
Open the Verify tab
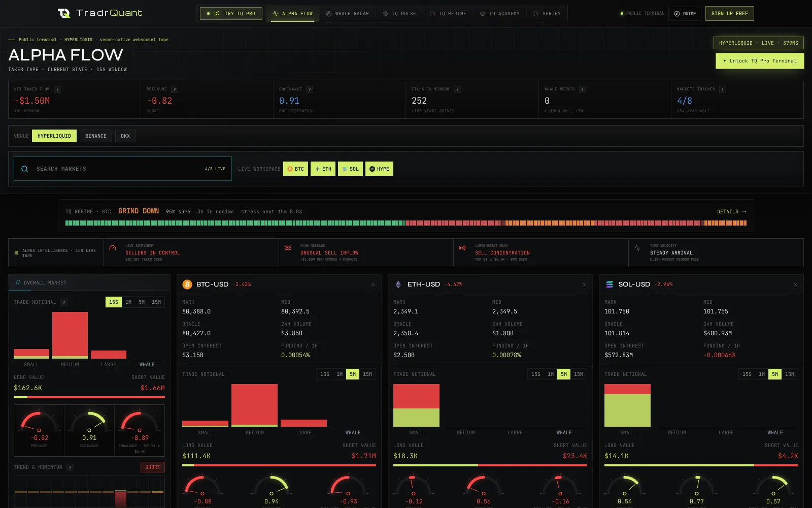point(547,14)
